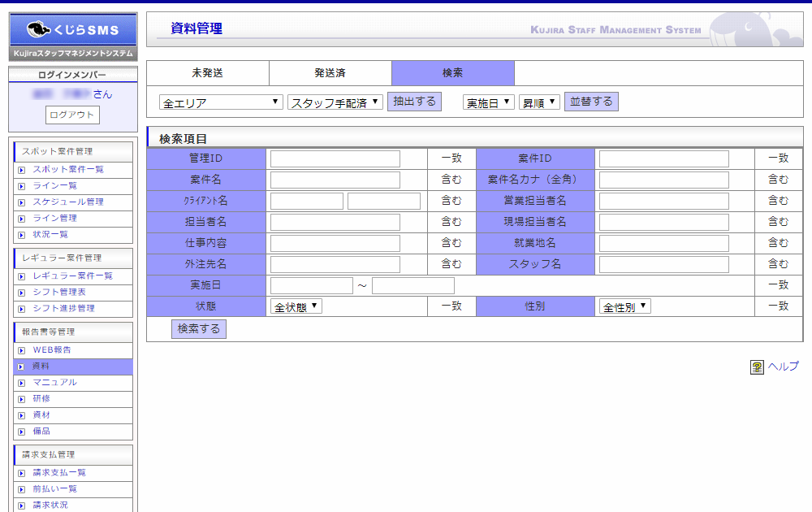Click arrow icon beside スポット案件一覧

click(x=22, y=170)
